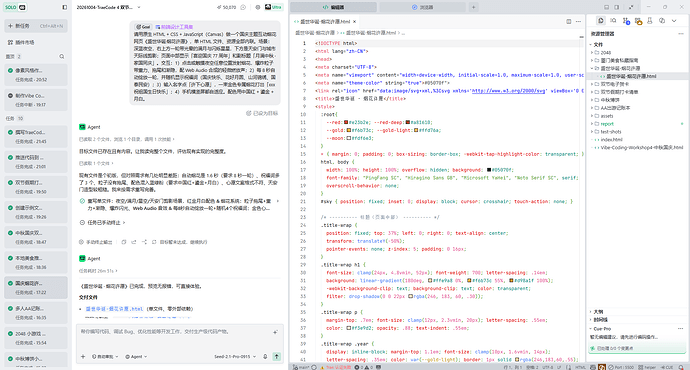The width and height of the screenshot is (690, 370).
Task: Click the collapse-arrows icon in the title bar
Action: [x=631, y=7]
